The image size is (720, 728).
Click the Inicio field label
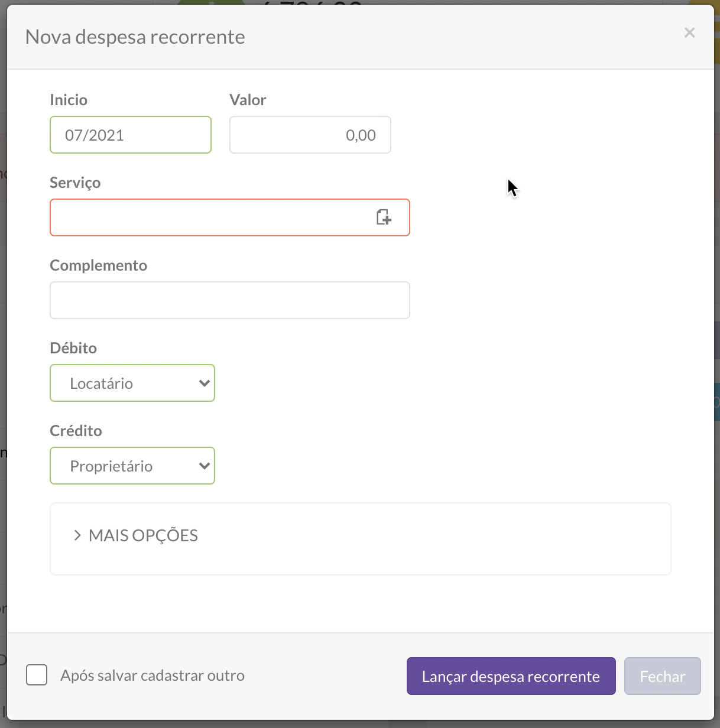click(69, 100)
